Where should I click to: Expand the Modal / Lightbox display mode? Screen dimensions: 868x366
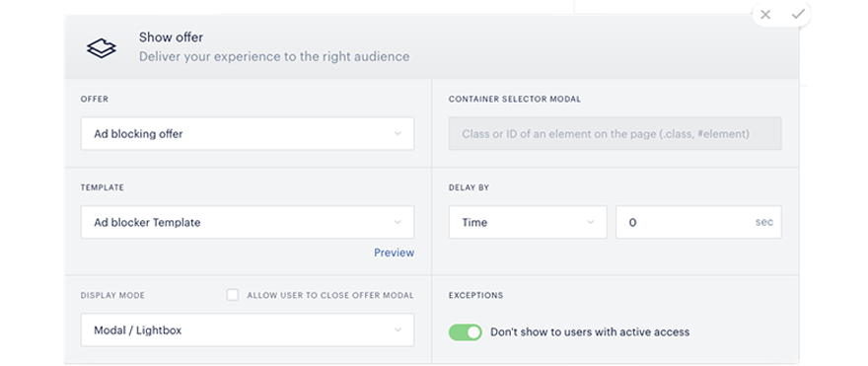(248, 330)
